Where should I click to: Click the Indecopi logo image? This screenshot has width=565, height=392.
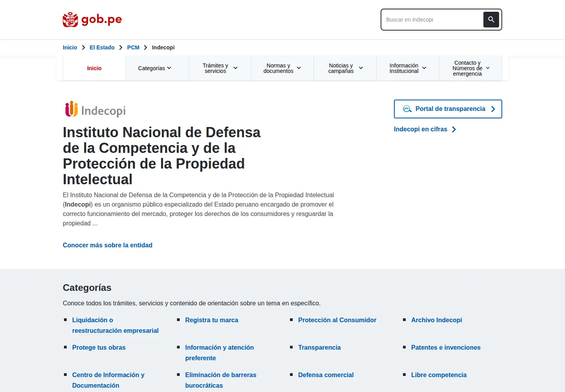[95, 109]
